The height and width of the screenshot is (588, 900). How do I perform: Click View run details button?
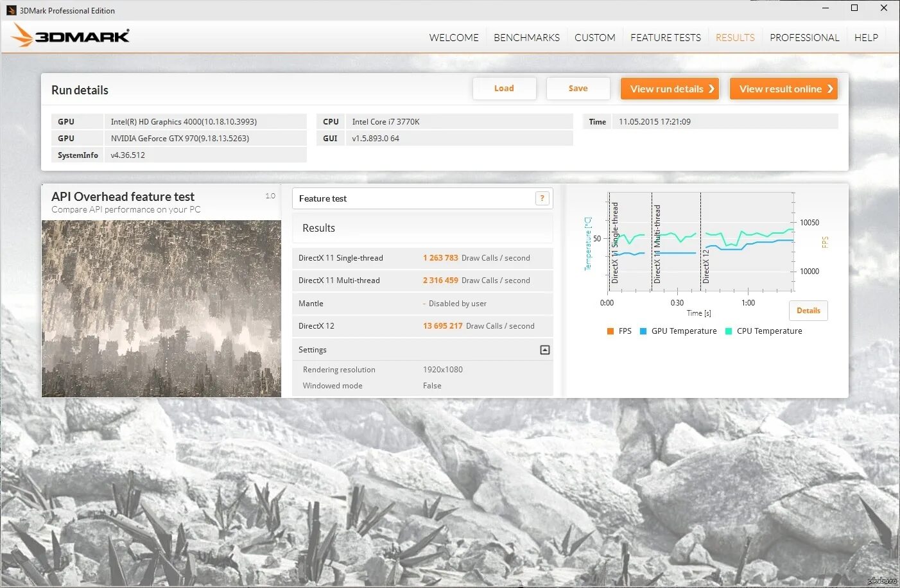point(670,89)
